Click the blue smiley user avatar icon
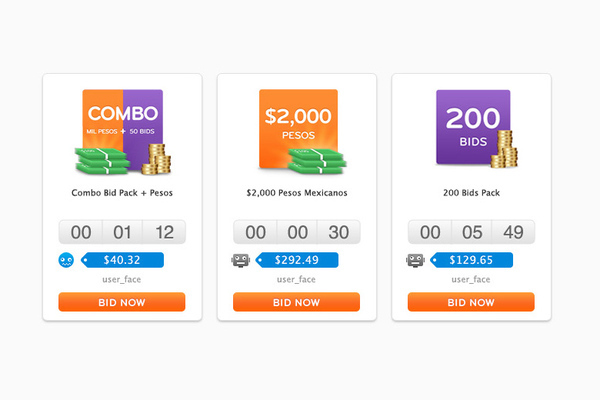Screen dimensions: 600x400 point(66,260)
